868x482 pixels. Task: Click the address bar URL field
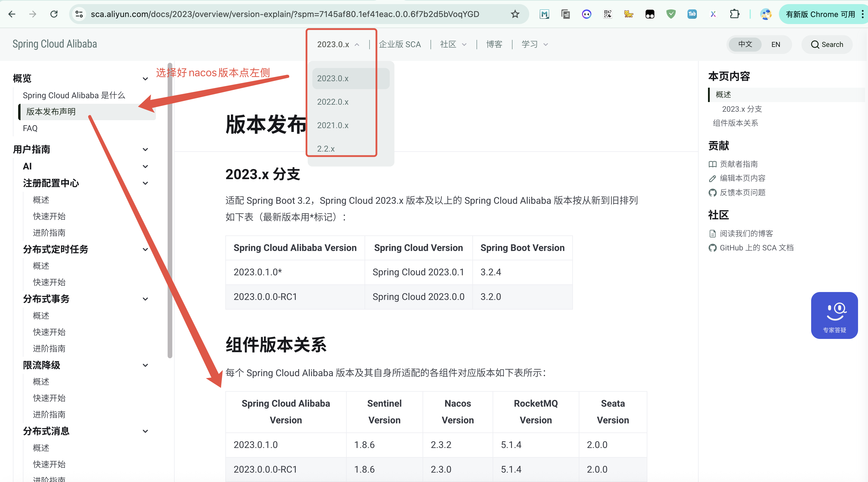(285, 14)
